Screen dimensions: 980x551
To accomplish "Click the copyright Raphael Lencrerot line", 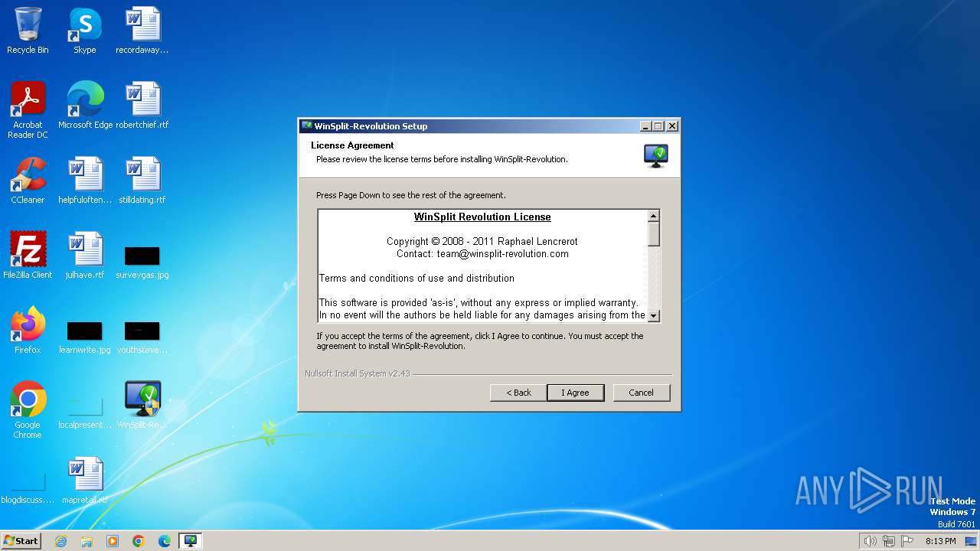I will coord(482,242).
